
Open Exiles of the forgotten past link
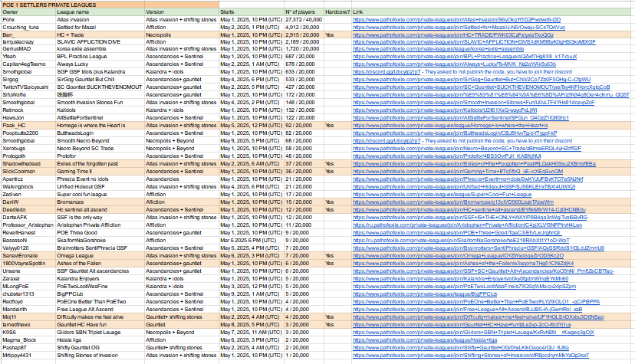click(x=474, y=164)
